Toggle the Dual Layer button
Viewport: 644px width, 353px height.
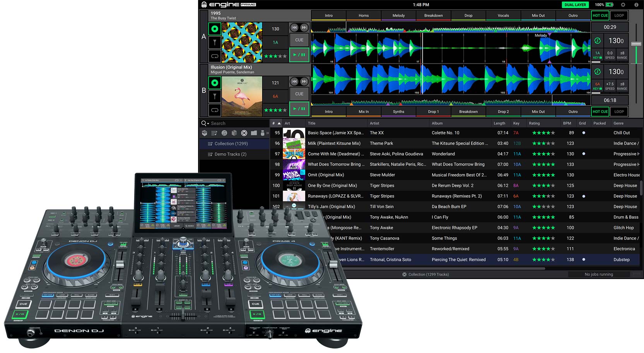[x=575, y=5]
